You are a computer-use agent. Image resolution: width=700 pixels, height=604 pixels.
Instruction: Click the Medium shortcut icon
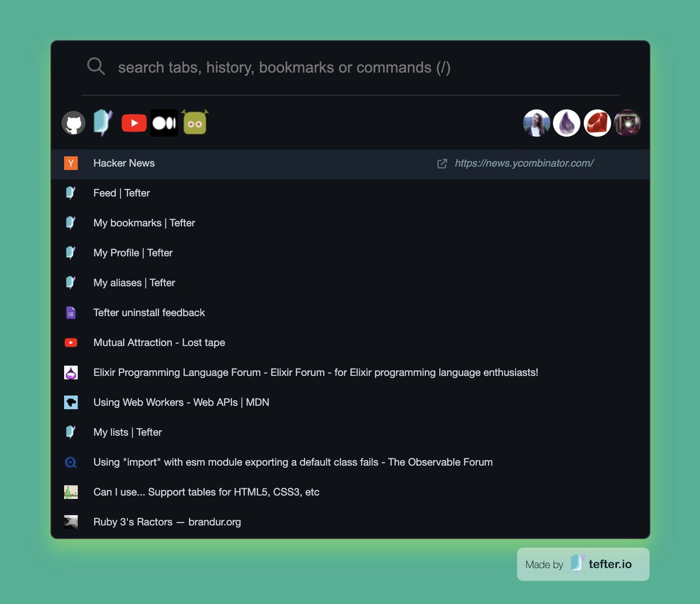pos(164,122)
